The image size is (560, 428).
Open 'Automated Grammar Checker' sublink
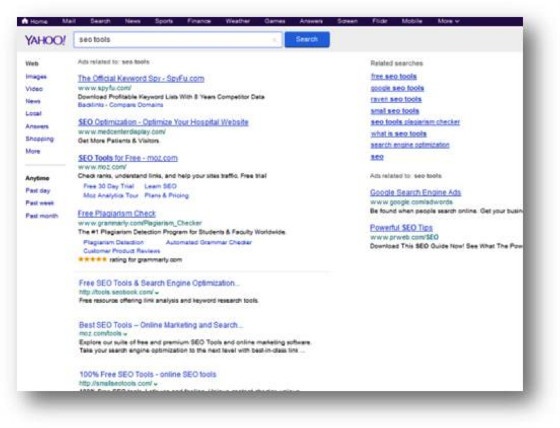point(209,242)
